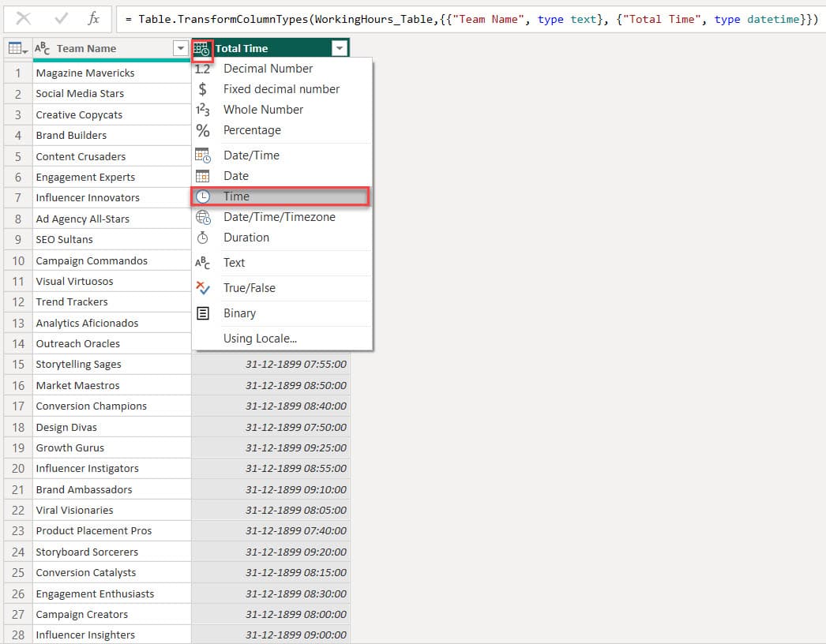Click the 123 whole number icon
This screenshot has height=644, width=826.
click(202, 110)
